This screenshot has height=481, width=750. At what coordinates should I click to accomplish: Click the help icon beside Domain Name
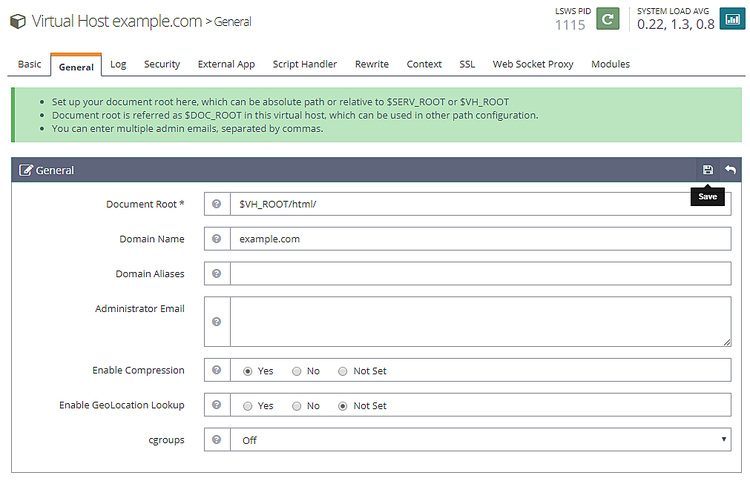[216, 239]
